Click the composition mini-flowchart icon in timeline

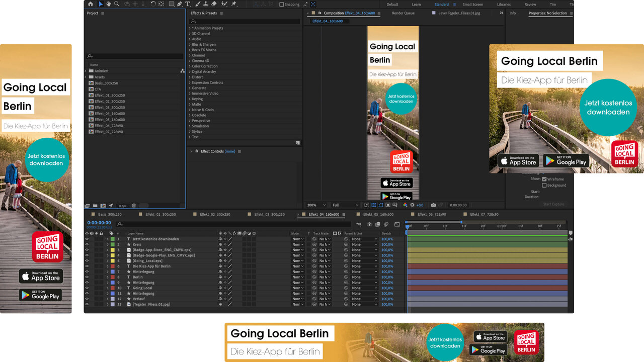tap(359, 224)
